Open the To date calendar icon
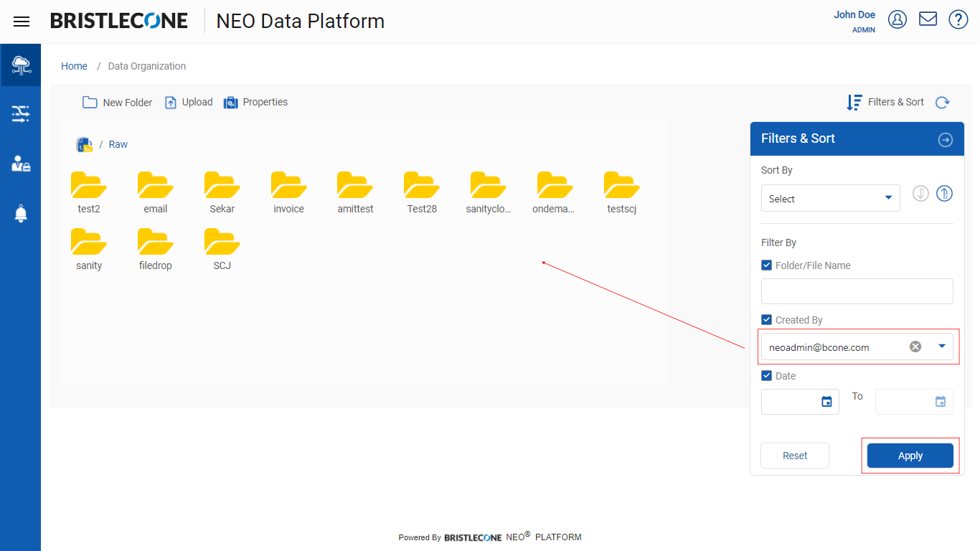 coord(941,402)
